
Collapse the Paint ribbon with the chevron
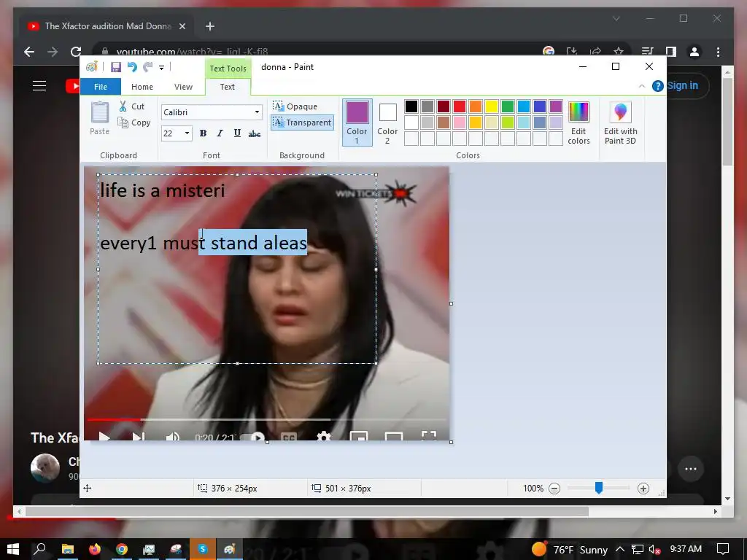(642, 86)
